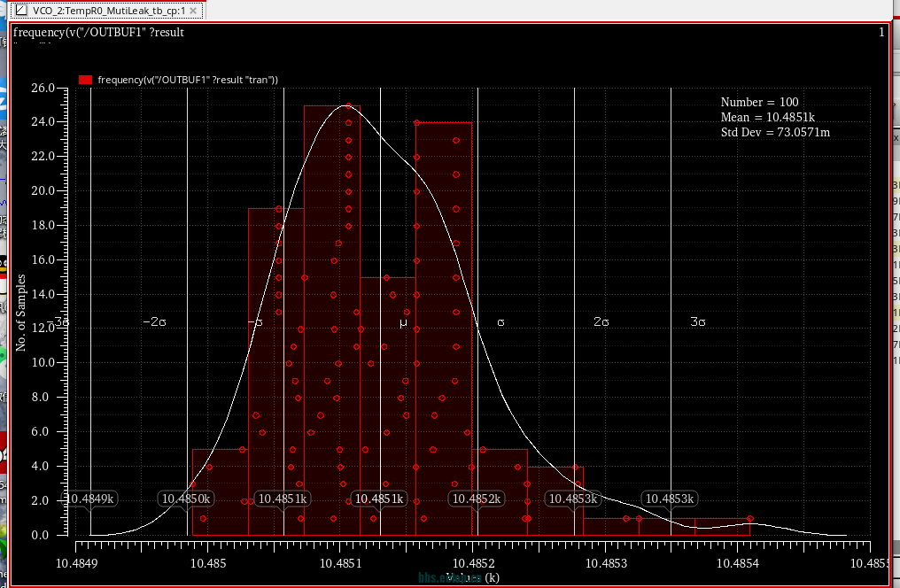Click the 3σ annotation label
The width and height of the screenshot is (900, 588).
(697, 321)
